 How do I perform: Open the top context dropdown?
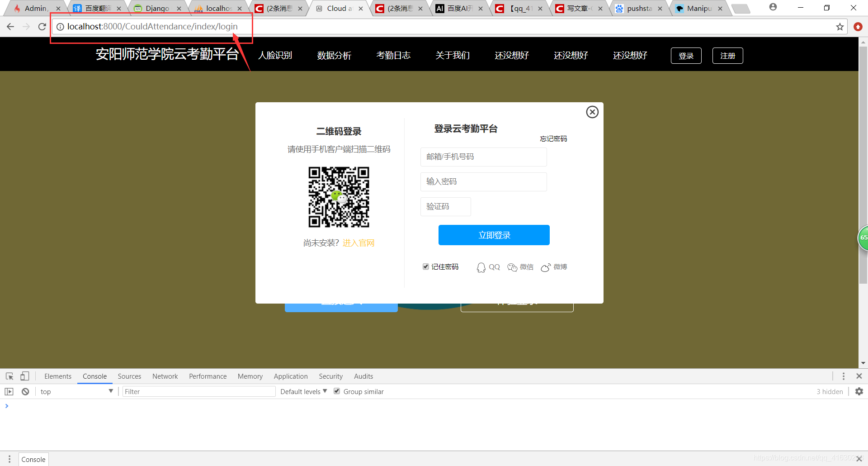pos(76,391)
